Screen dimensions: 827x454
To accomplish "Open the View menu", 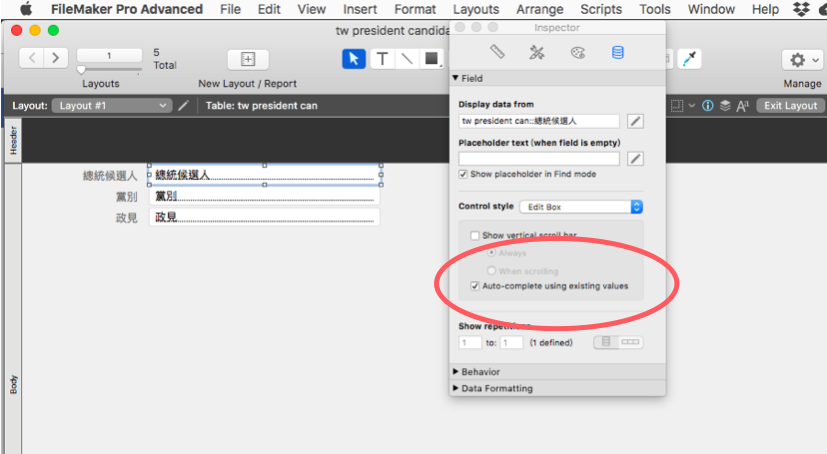I will [x=312, y=9].
